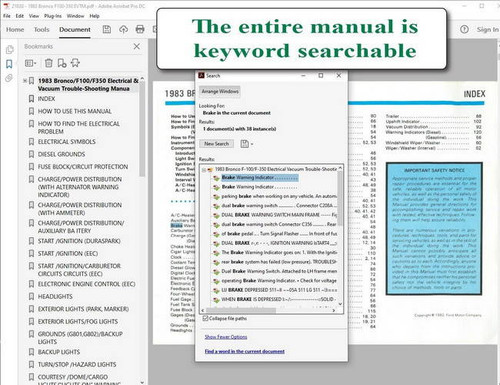Click the help question mark icon
500x385 pixels.
click(x=464, y=29)
